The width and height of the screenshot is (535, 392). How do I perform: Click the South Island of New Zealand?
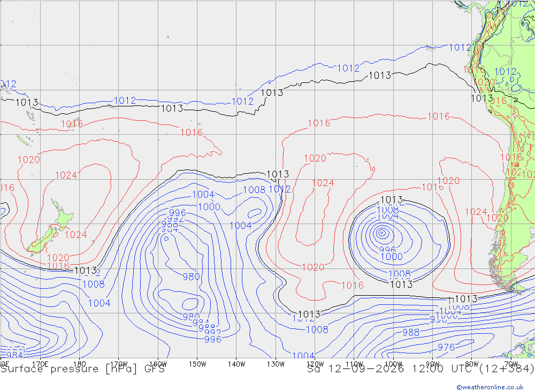click(x=42, y=240)
